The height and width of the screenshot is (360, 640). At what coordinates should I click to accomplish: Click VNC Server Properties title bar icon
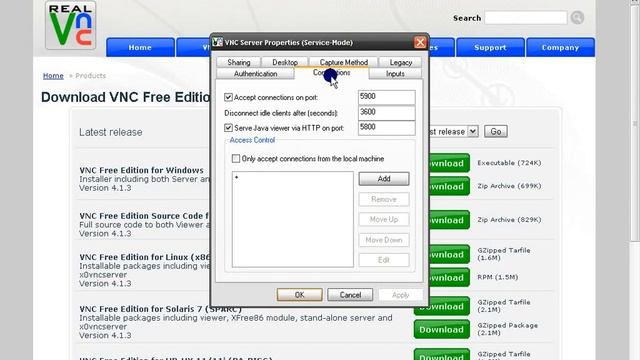pos(218,42)
